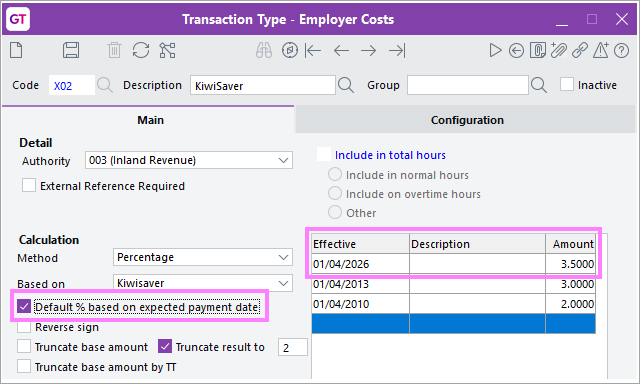640x384 pixels.
Task: Tick Truncate base amount checkbox
Action: pyautogui.click(x=24, y=346)
